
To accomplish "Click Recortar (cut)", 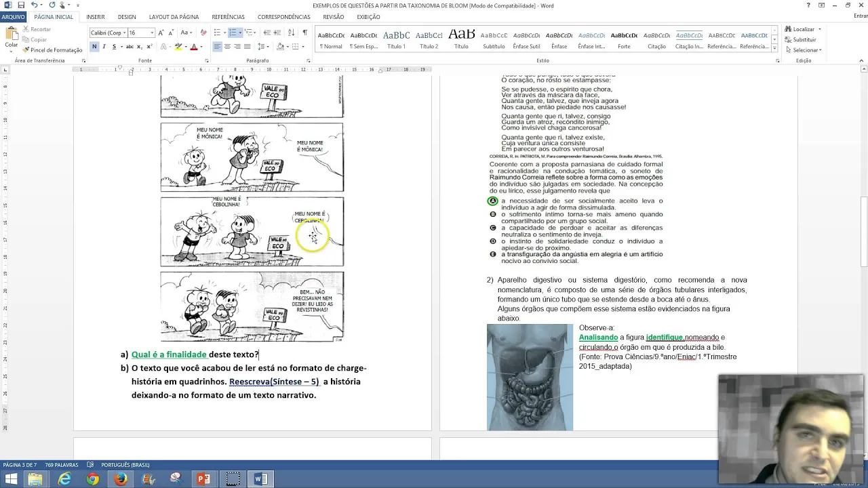I will pyautogui.click(x=37, y=30).
